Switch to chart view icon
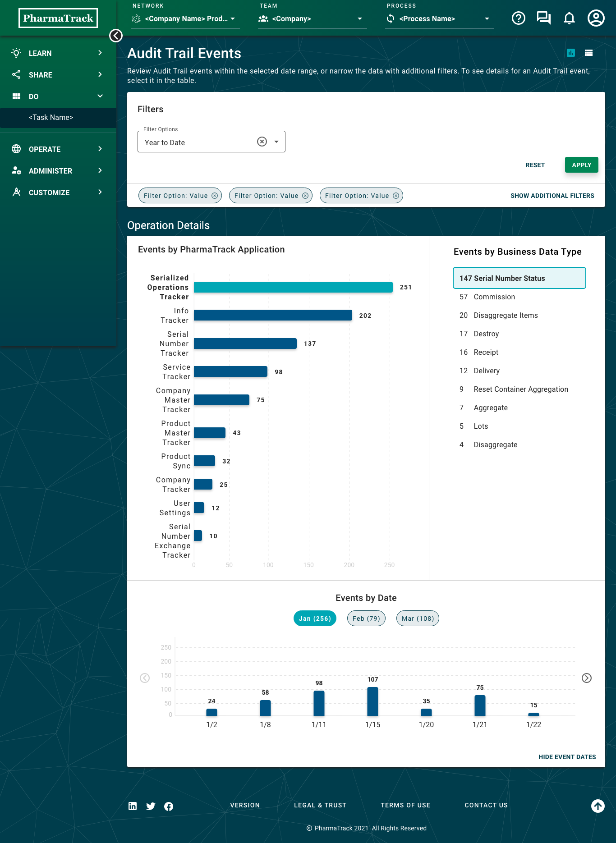616x843 pixels. click(571, 53)
